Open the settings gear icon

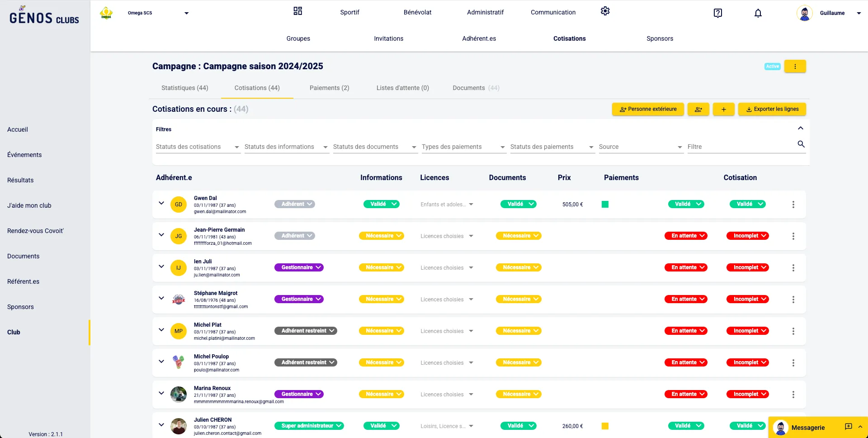[605, 11]
